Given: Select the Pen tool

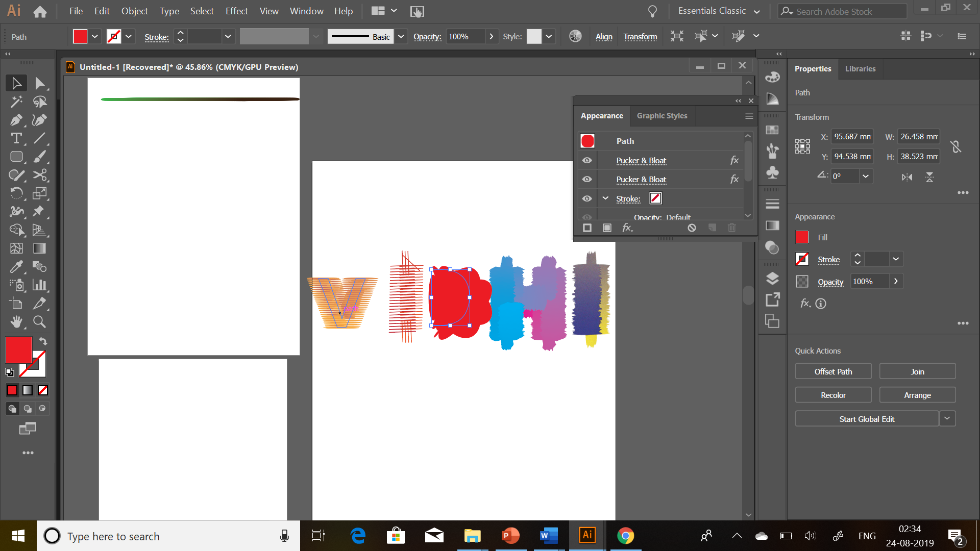Looking at the screenshot, I should pyautogui.click(x=16, y=120).
